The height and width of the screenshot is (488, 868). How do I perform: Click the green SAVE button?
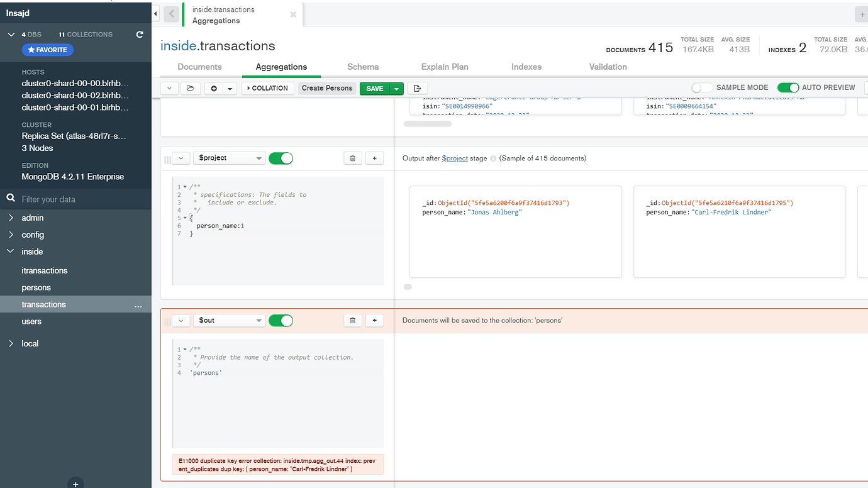tap(375, 89)
